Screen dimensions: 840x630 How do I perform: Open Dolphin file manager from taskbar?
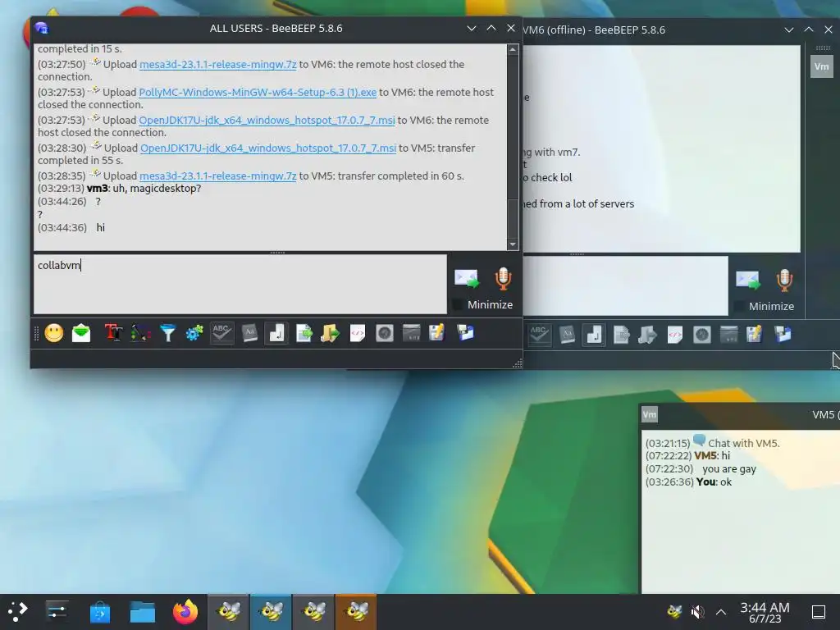point(143,611)
